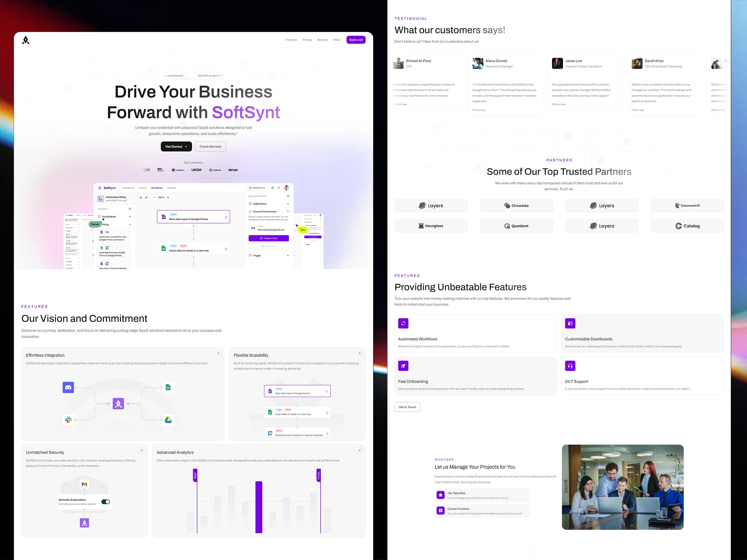Click the undo arrow in the workflow canvas
Screen dimensions: 747x560
tap(141, 198)
